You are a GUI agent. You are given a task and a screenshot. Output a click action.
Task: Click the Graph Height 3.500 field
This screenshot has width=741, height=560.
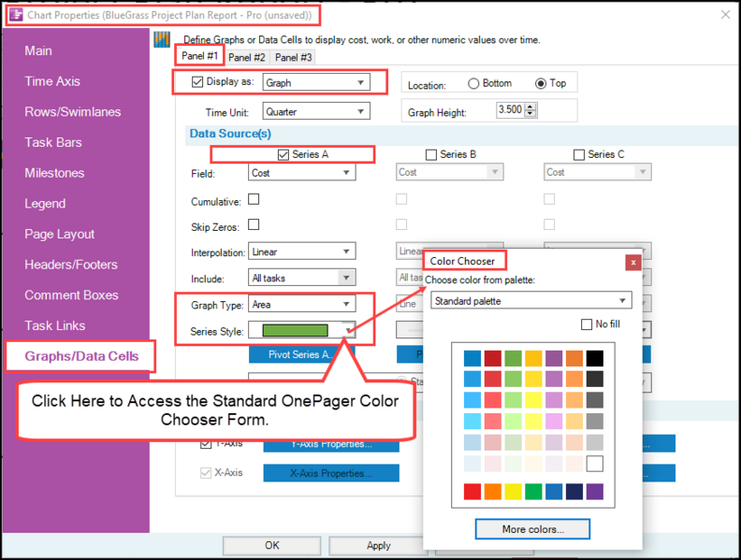click(x=511, y=110)
